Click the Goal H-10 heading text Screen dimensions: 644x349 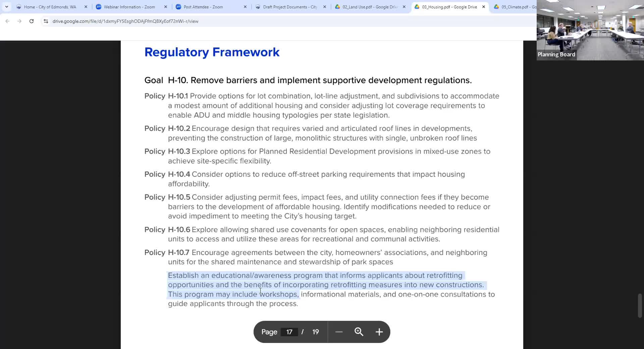coord(308,80)
